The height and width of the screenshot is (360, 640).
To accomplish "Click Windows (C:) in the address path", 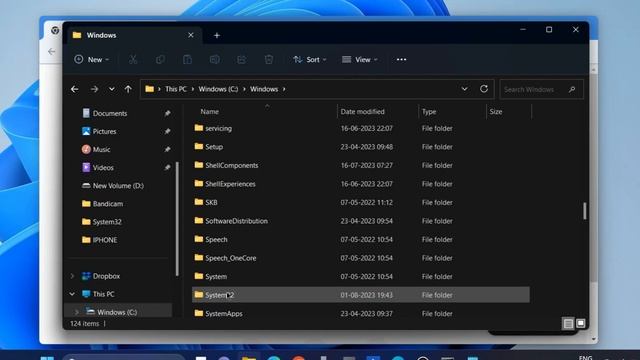I will 218,89.
